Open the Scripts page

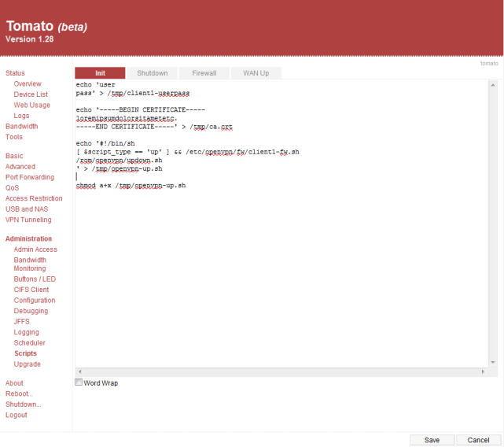25,353
